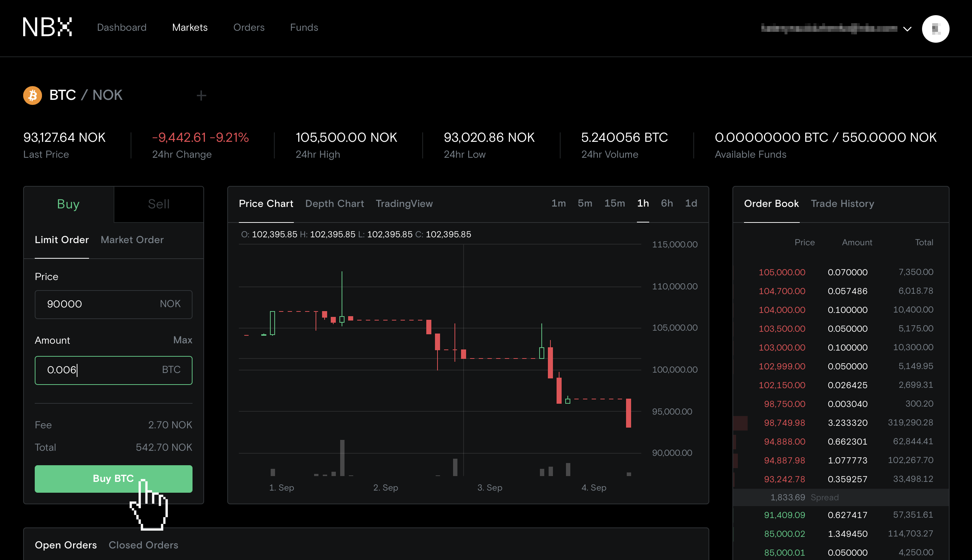Set chart interval to 1m
This screenshot has height=560, width=972.
558,203
